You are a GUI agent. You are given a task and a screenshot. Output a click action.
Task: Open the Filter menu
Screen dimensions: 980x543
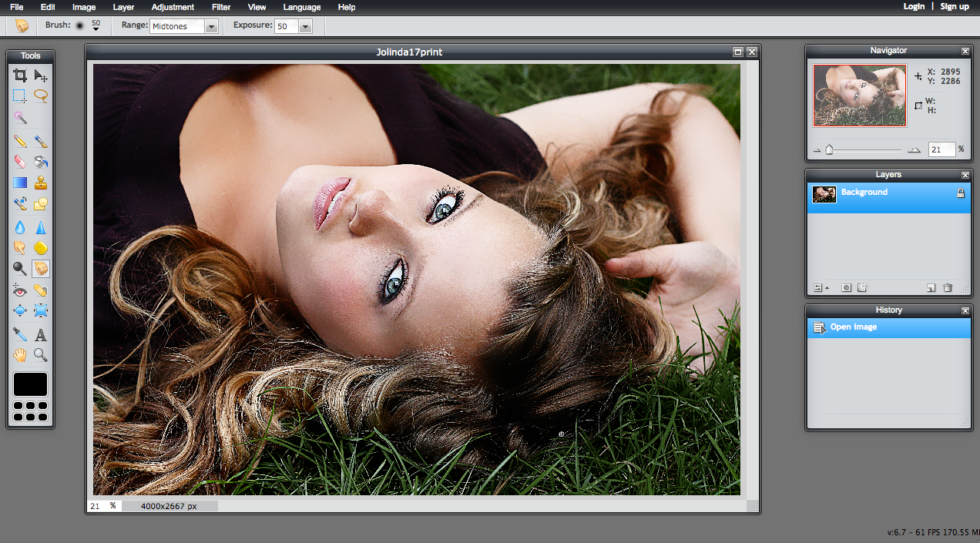click(x=221, y=7)
